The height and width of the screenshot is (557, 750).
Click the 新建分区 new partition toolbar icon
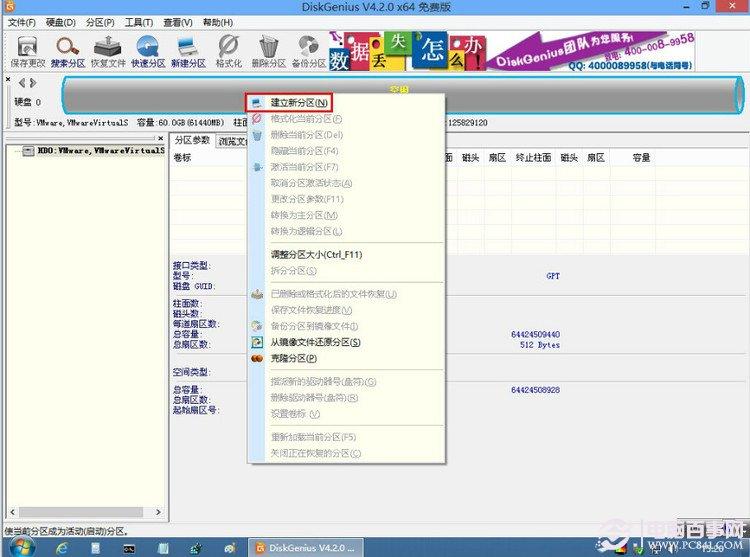[x=188, y=52]
